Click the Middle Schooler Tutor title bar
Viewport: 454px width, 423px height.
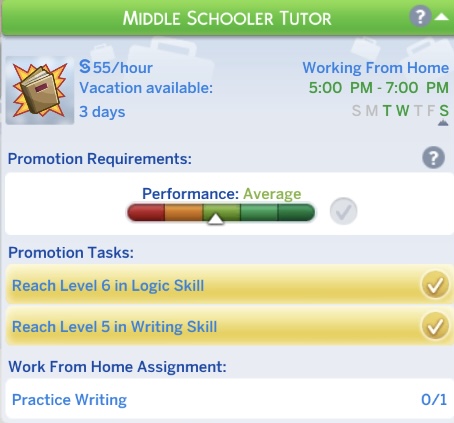click(228, 18)
